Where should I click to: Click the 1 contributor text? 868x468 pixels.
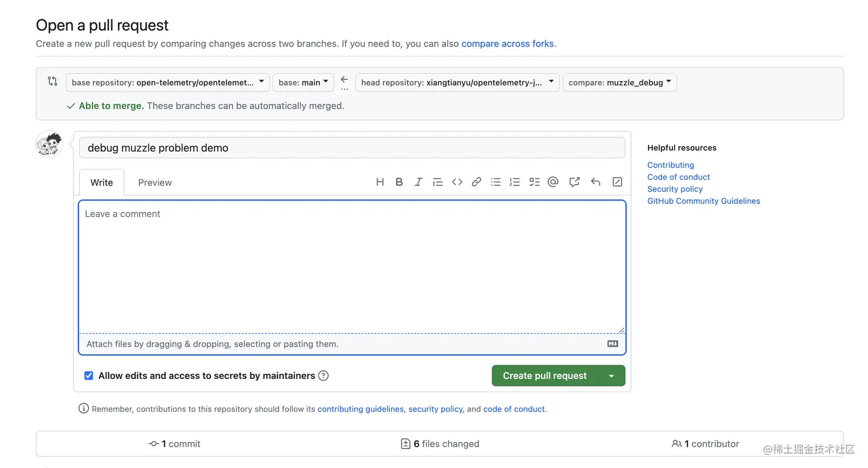pyautogui.click(x=712, y=444)
